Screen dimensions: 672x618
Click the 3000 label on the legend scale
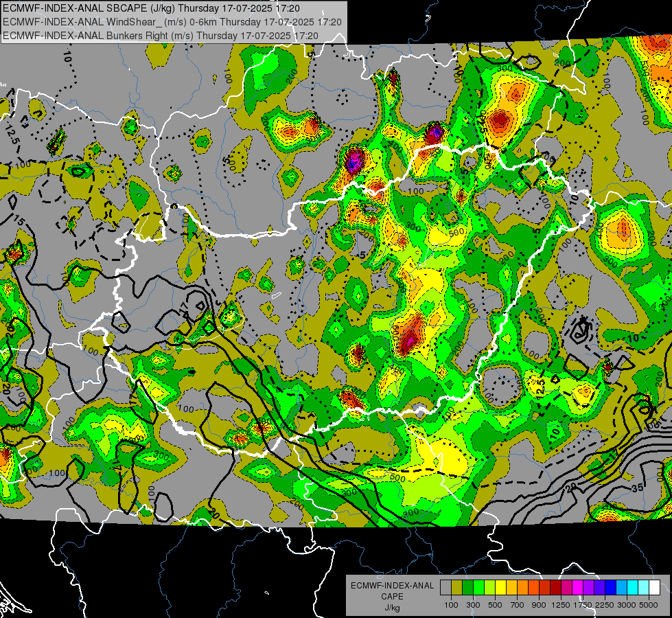pos(626,605)
